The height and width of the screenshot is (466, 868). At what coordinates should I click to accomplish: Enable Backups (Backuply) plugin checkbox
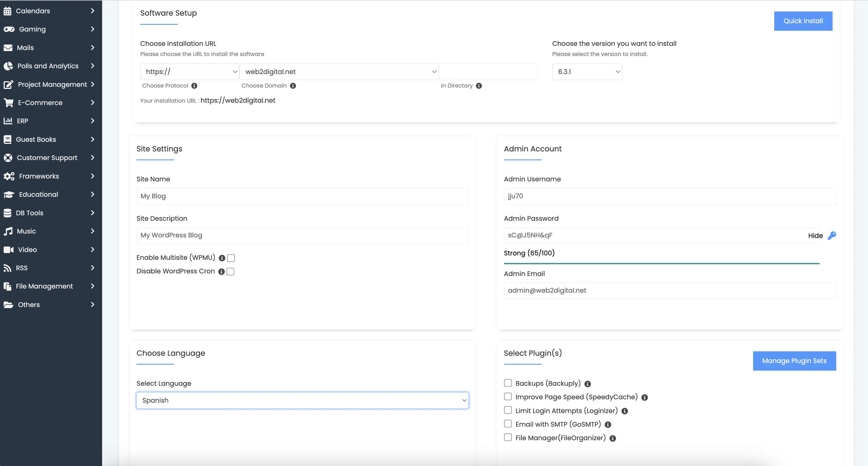pyautogui.click(x=507, y=383)
